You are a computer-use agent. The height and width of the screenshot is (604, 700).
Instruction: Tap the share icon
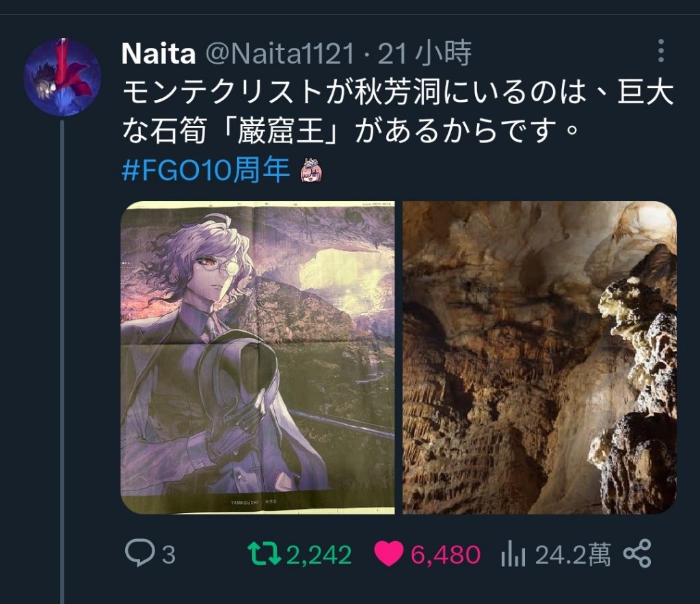tap(638, 554)
